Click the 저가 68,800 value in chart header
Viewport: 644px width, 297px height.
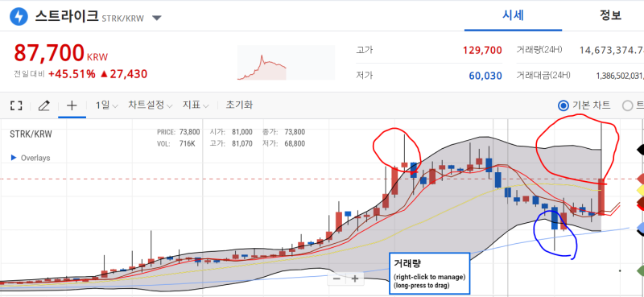(x=295, y=143)
